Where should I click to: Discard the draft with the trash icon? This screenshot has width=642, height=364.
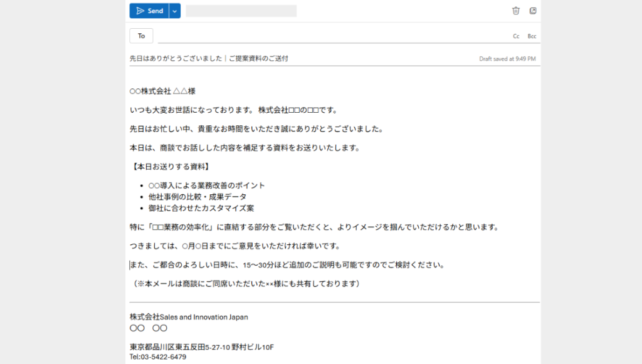[515, 11]
